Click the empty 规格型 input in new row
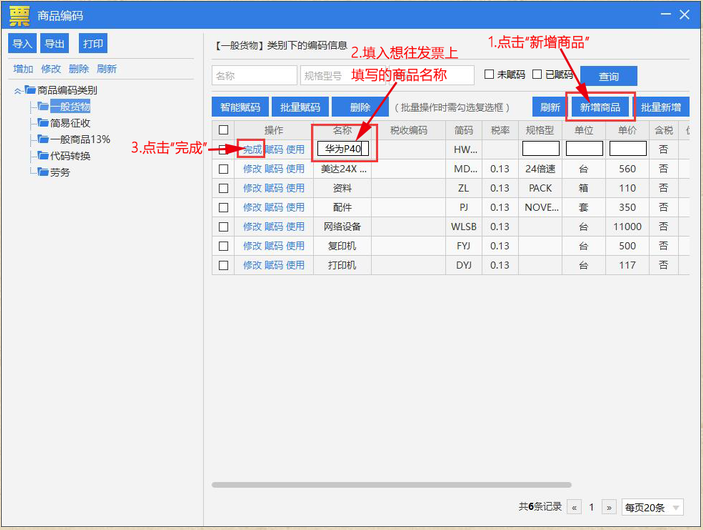The width and height of the screenshot is (703, 530). click(541, 148)
